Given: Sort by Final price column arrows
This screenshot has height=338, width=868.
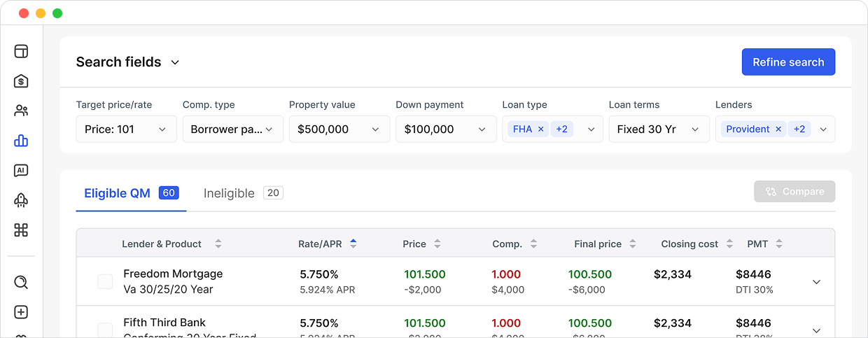Looking at the screenshot, I should (x=633, y=244).
